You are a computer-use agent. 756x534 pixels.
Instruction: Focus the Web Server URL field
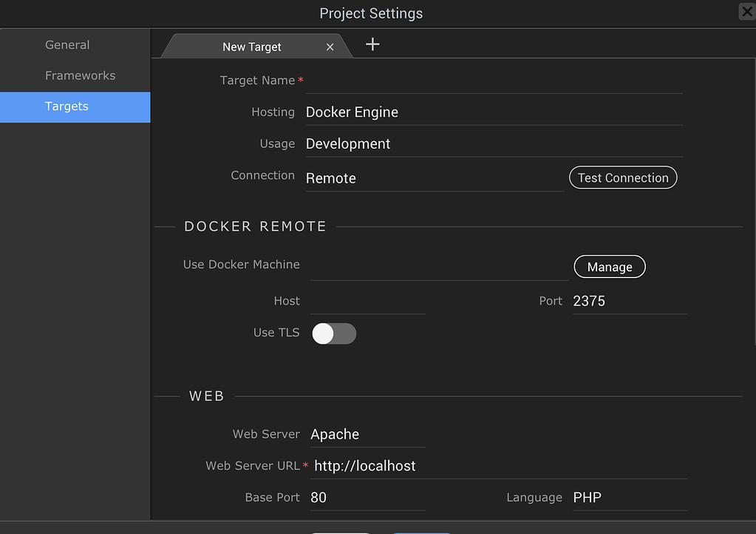point(499,467)
